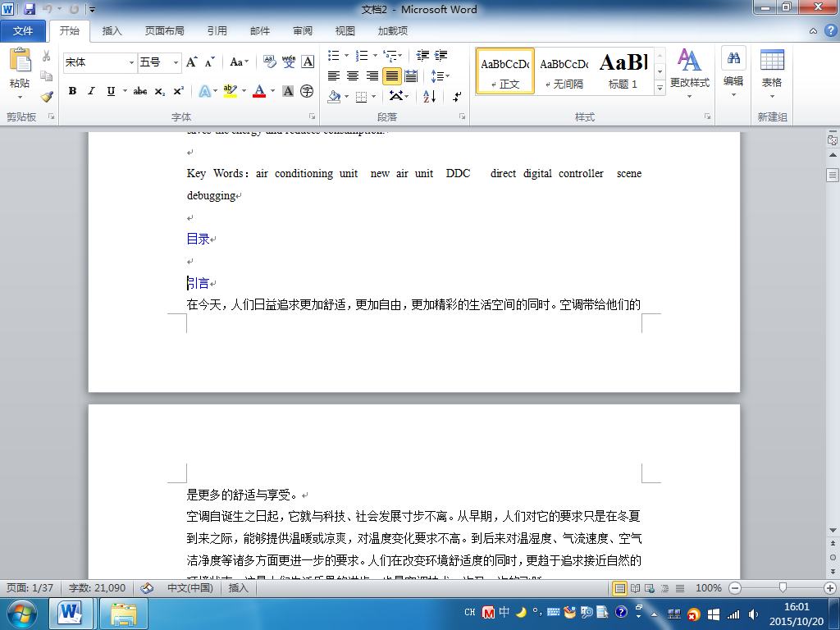Click the spelling check icon in the status bar
The height and width of the screenshot is (630, 840).
(x=147, y=588)
